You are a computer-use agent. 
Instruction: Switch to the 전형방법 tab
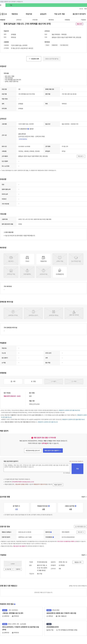pyautogui.click(x=67, y=20)
